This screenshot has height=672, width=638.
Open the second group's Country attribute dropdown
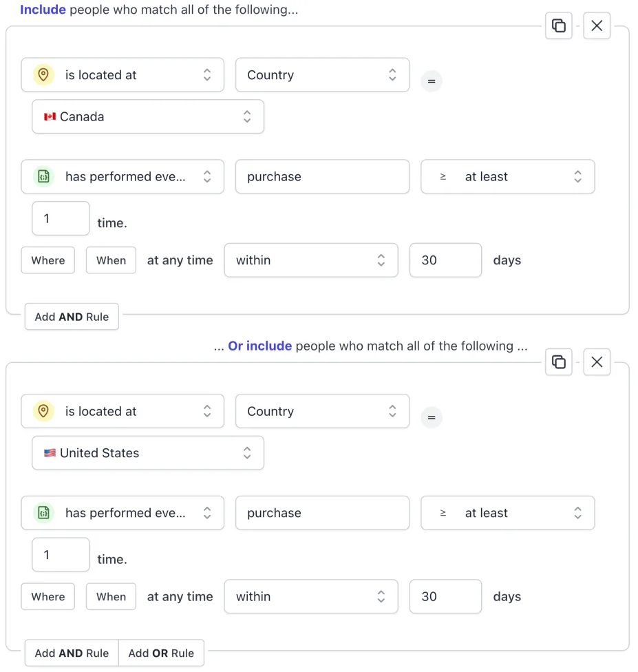pos(322,411)
